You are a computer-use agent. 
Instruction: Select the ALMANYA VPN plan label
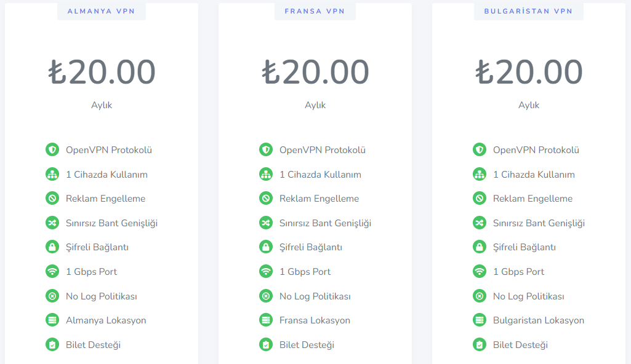coord(102,11)
